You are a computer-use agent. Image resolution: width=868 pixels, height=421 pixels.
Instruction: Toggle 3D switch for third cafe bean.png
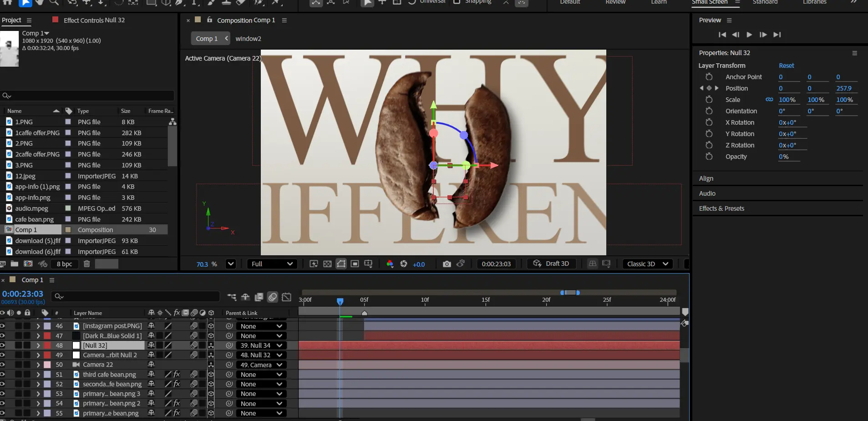pyautogui.click(x=211, y=375)
